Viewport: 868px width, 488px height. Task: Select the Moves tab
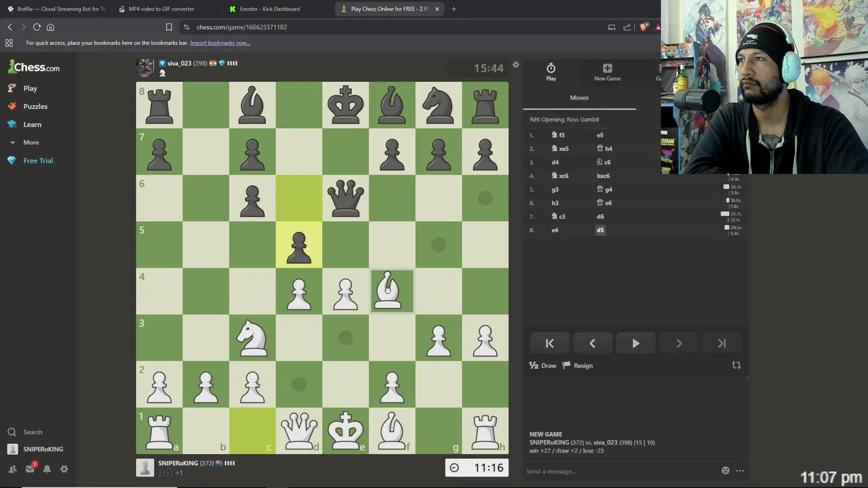click(579, 98)
